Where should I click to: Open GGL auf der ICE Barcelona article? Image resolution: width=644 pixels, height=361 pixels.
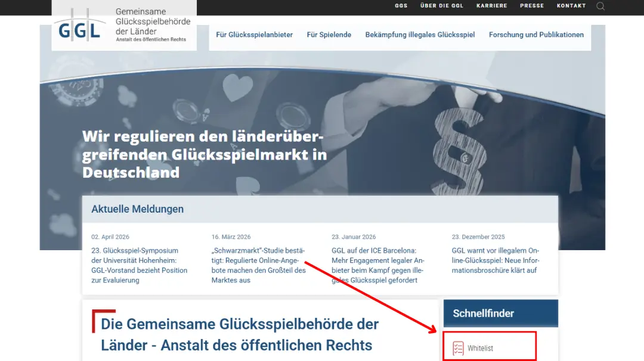click(378, 266)
